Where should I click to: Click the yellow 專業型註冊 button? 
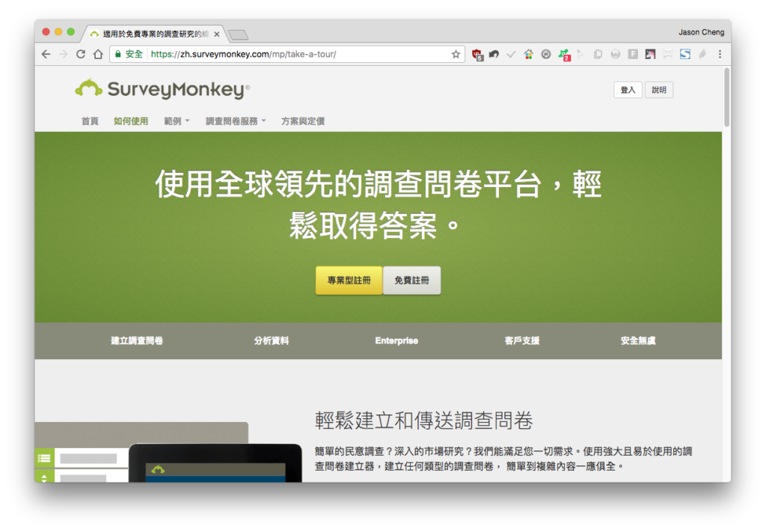(349, 281)
